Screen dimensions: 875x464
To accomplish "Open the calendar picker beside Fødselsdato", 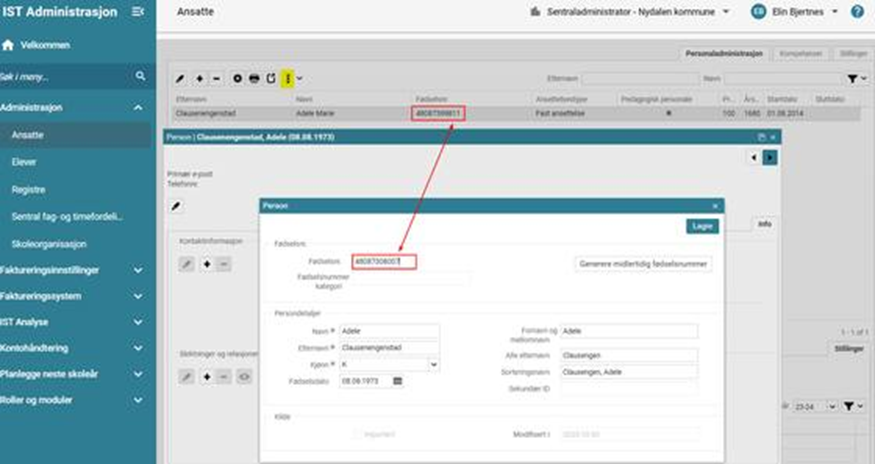I will pos(397,381).
